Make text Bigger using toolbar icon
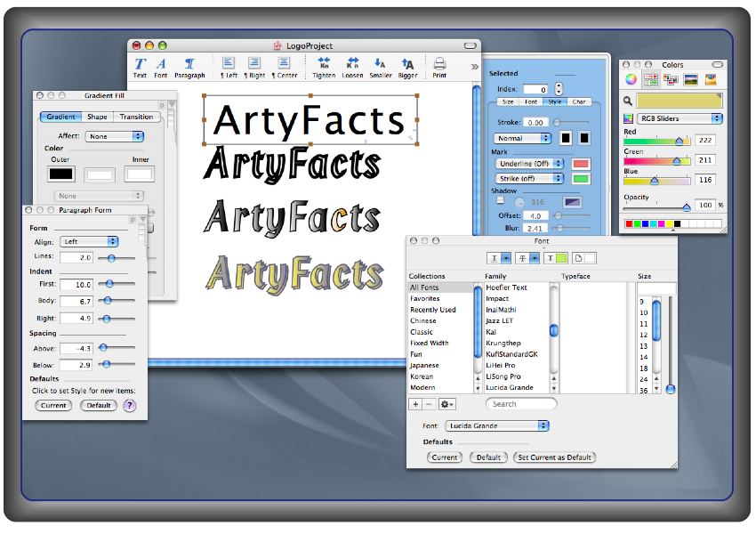This screenshot has width=756, height=534. [407, 68]
